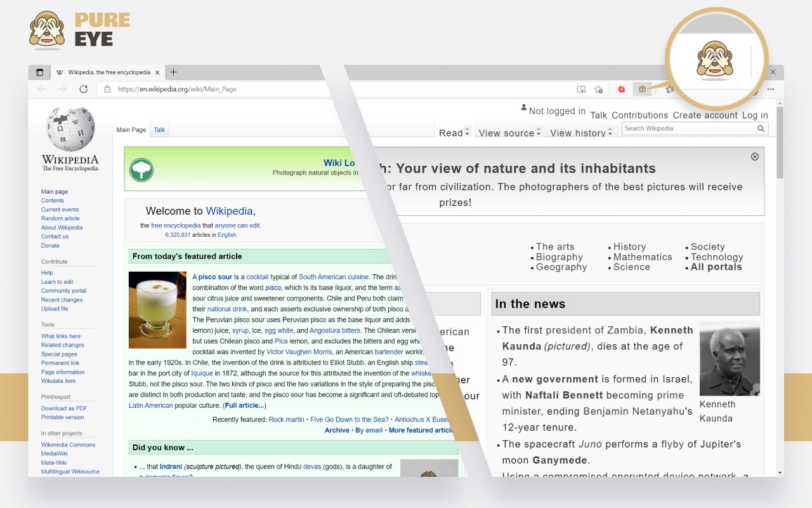Open the Victor Vaughen Morris link
The image size is (812, 508).
click(299, 352)
